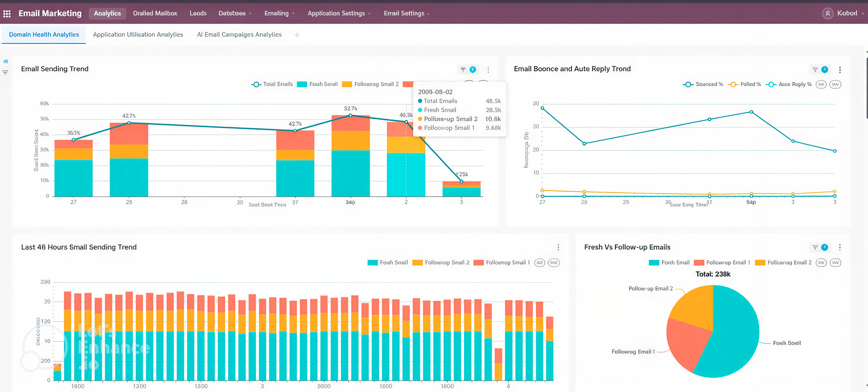Open the filter funnel in Email Sending Trend

[463, 70]
